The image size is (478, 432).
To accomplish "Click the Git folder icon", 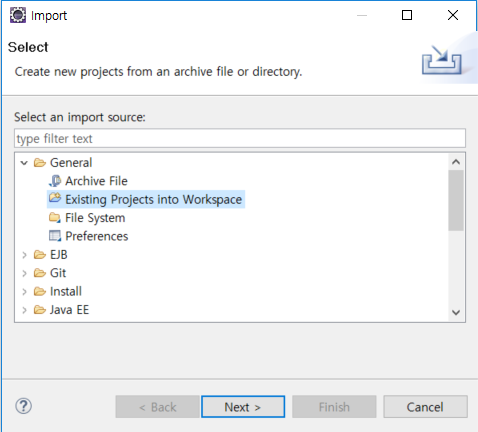I will pyautogui.click(x=40, y=273).
